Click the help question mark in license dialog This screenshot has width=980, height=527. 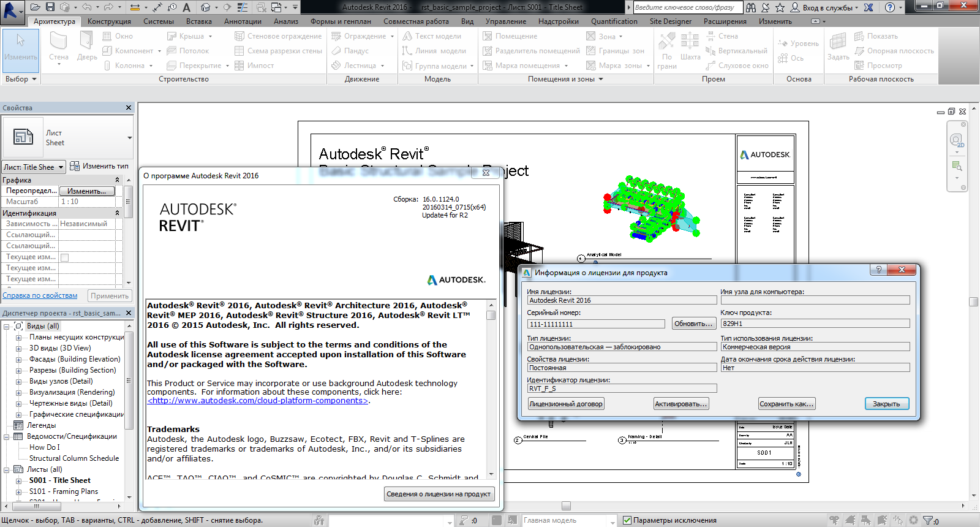(878, 270)
